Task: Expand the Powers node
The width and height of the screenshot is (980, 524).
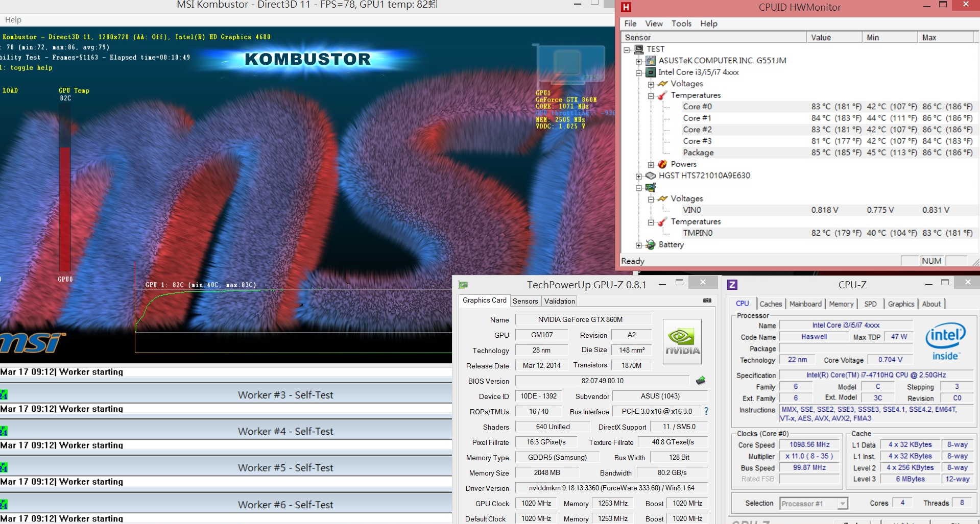Action: 651,165
